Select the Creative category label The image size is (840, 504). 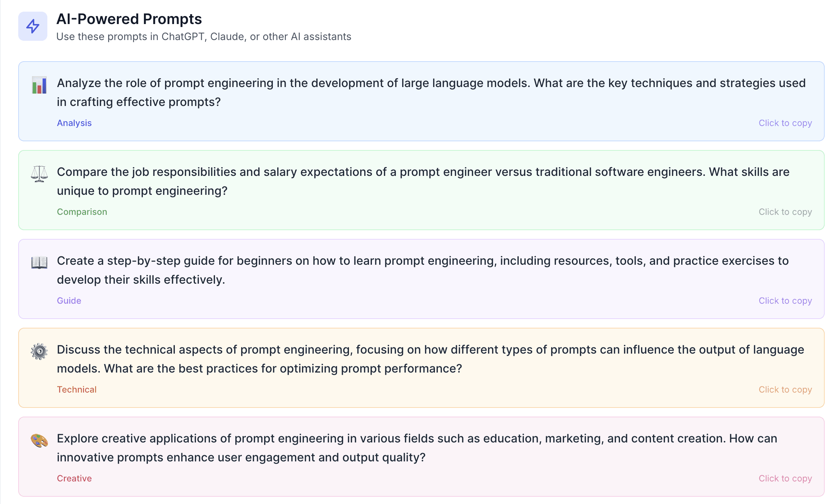(74, 478)
